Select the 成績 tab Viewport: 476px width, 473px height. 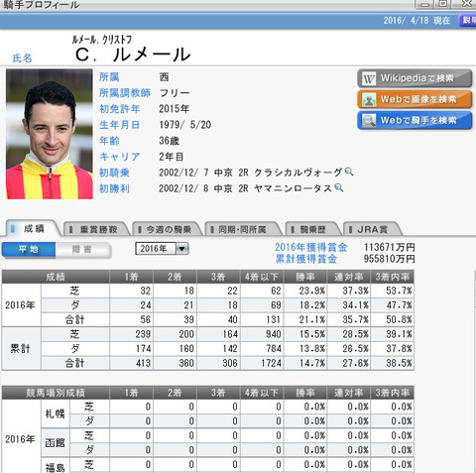tap(33, 228)
